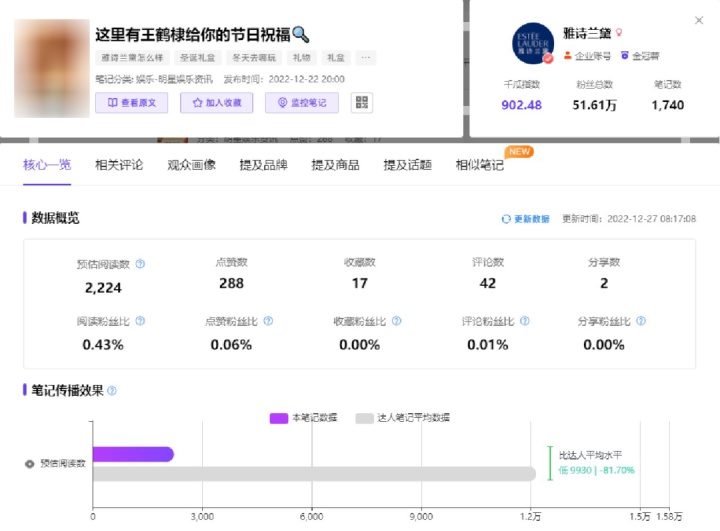
Task: Toggle the 达人笔记平均数据 legend swatch
Action: [x=364, y=418]
